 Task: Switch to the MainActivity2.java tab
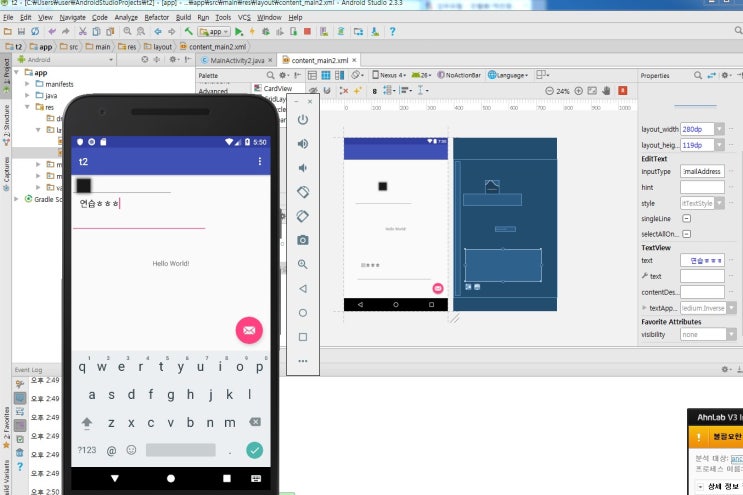pos(237,60)
